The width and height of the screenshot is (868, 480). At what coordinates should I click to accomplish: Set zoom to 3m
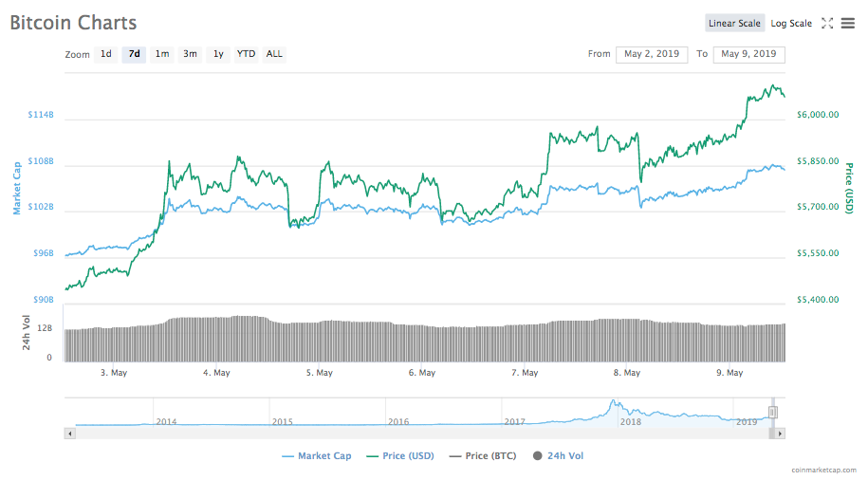click(x=190, y=54)
